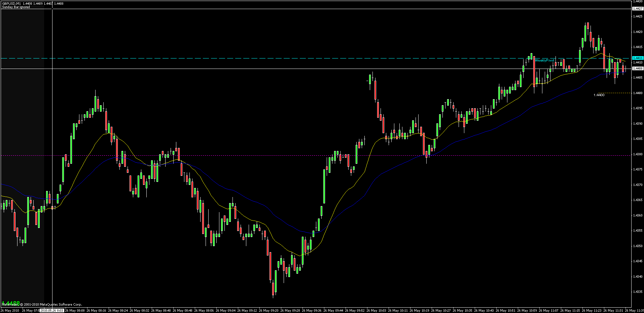This screenshot has height=313, width=644.
Task: Click the '26 May 2010' time axis label
Action: point(10,311)
